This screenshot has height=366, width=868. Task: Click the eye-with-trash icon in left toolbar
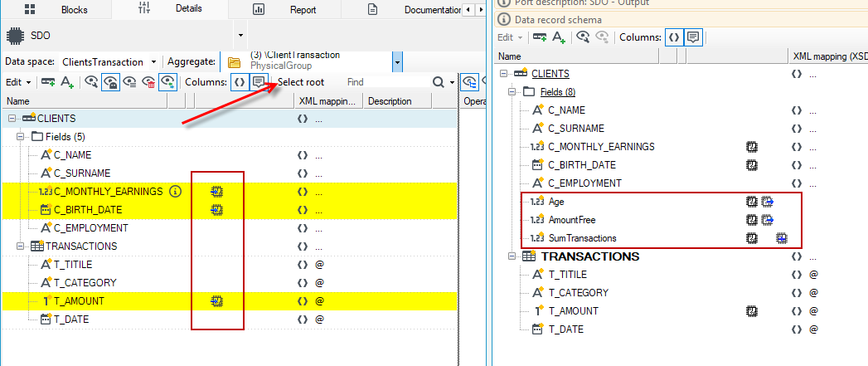click(x=148, y=82)
